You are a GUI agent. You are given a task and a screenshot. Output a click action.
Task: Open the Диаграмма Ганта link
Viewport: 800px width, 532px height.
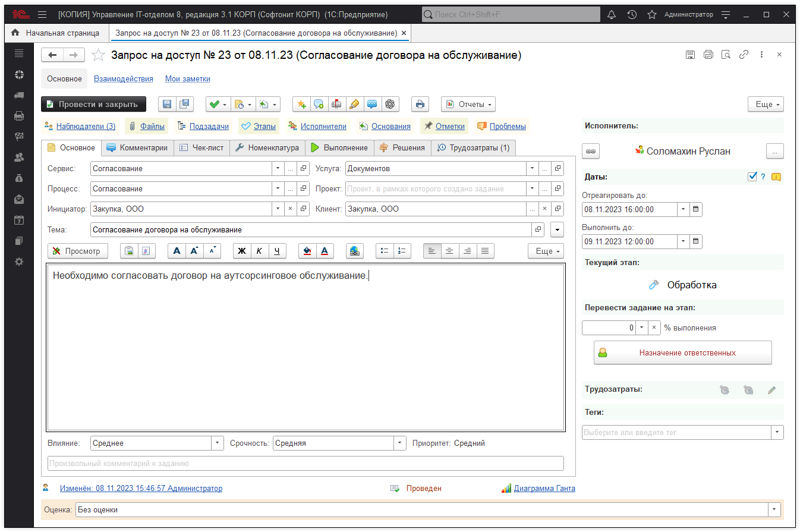[544, 488]
